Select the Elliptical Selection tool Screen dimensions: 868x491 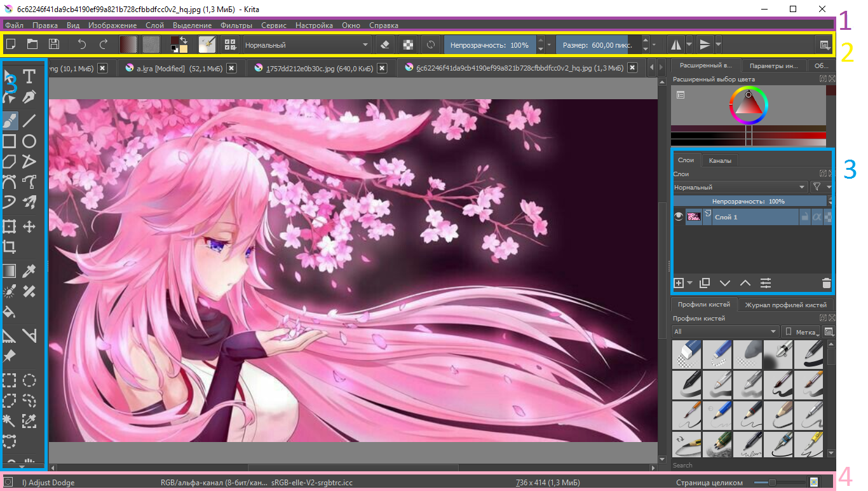point(29,380)
